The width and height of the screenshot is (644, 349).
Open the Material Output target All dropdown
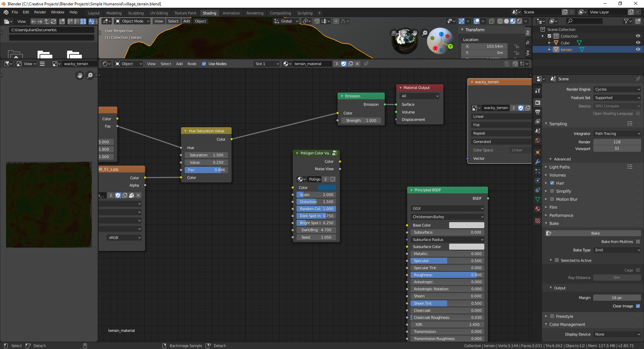(x=420, y=96)
